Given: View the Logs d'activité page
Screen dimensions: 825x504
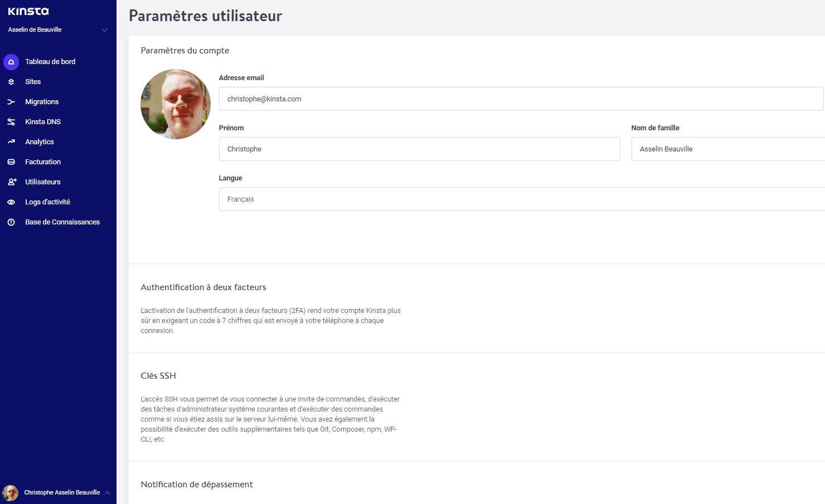Looking at the screenshot, I should click(48, 202).
